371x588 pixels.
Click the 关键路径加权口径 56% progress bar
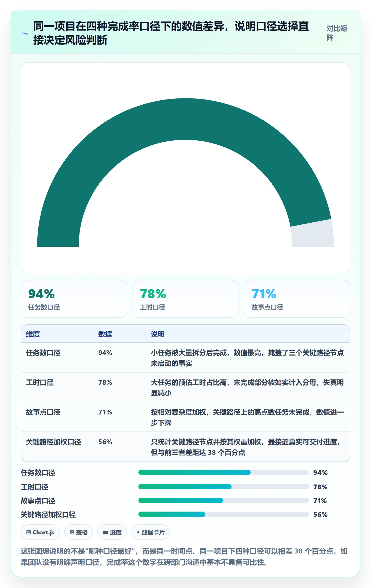pyautogui.click(x=223, y=514)
